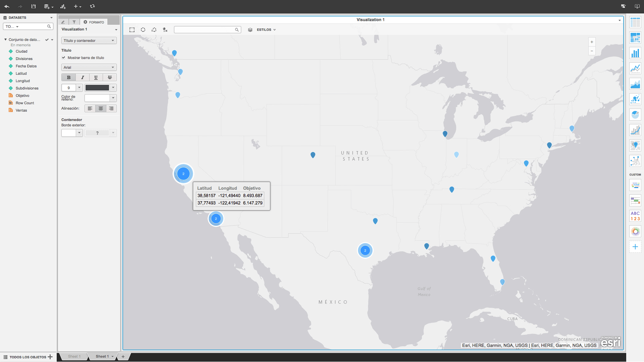Open the Color de relleno swatch
The height and width of the screenshot is (362, 644).
(100, 98)
